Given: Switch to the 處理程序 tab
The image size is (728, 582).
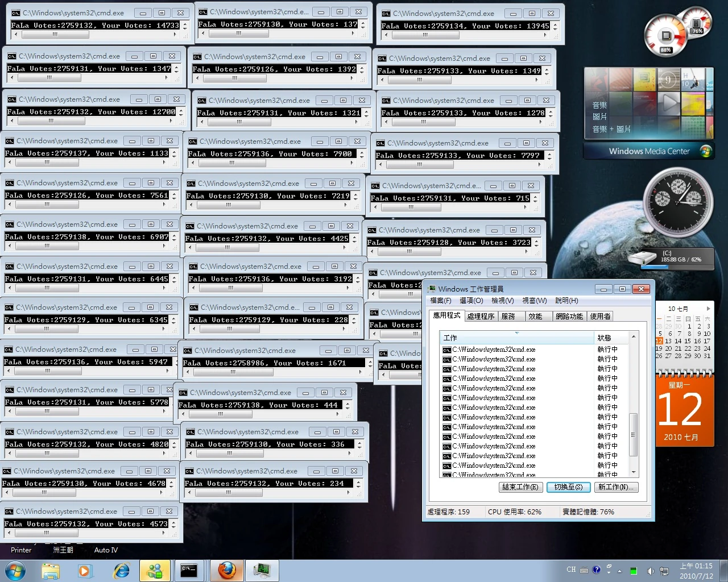Looking at the screenshot, I should pos(481,317).
